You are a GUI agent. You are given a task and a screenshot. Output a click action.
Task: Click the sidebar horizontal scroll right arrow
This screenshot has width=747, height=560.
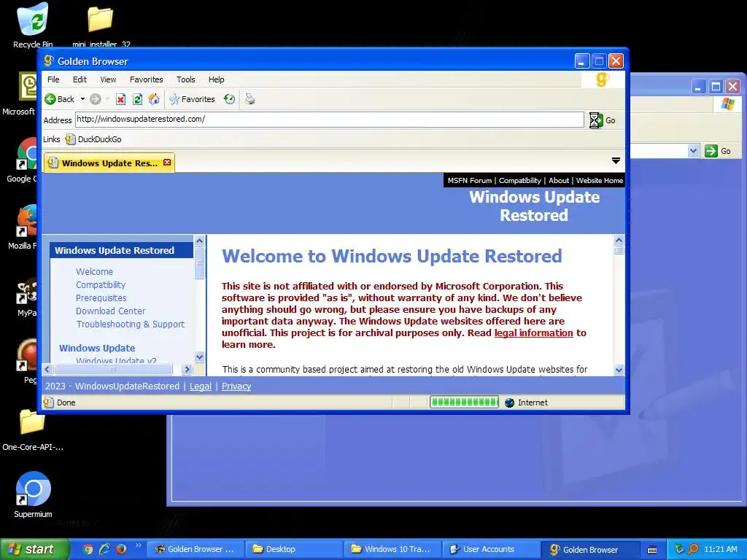pyautogui.click(x=187, y=369)
